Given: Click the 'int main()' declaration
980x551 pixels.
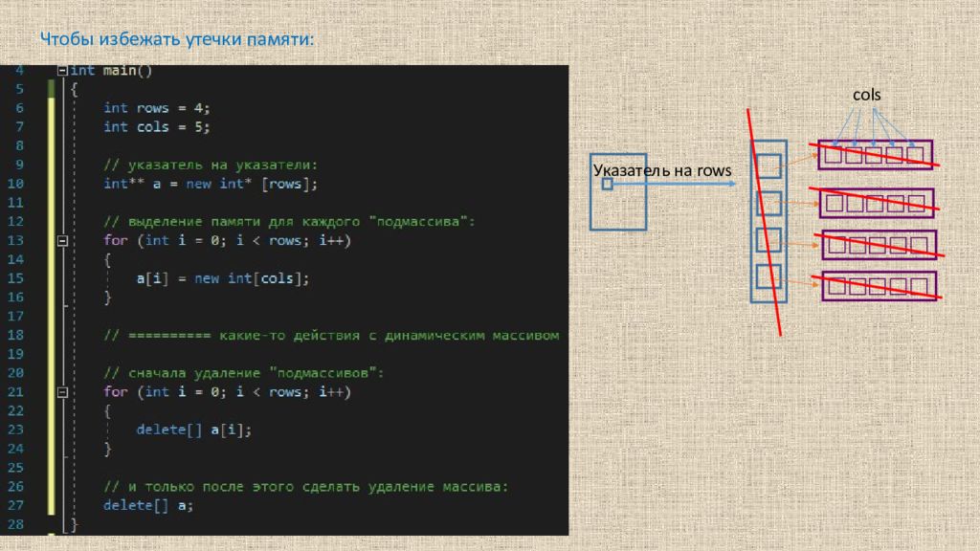Looking at the screenshot, I should pyautogui.click(x=111, y=71).
